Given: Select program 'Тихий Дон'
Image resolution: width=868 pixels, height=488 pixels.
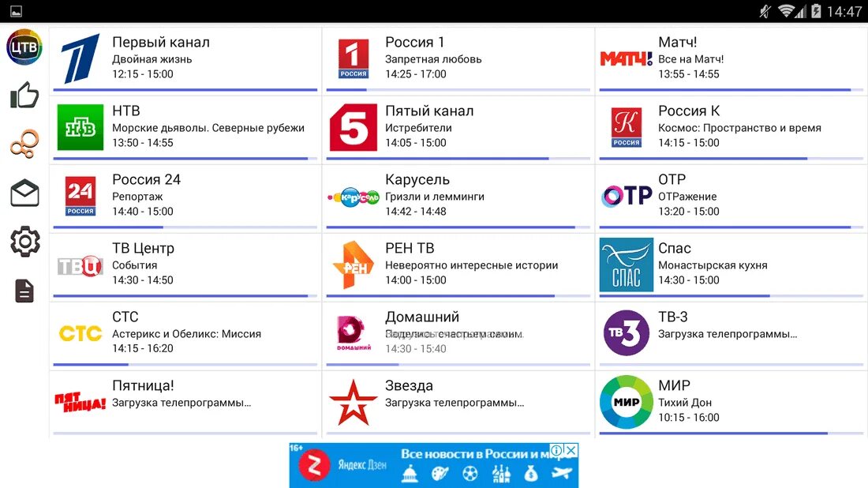Looking at the screenshot, I should tap(685, 403).
